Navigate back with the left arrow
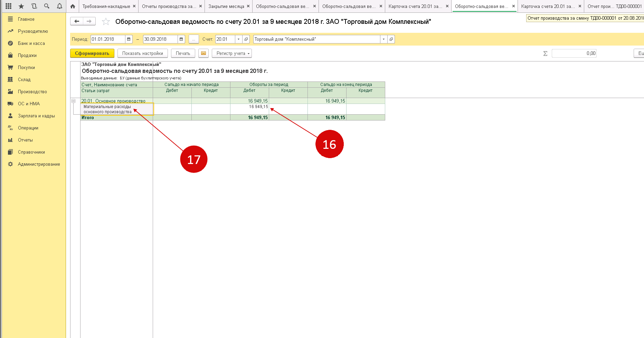644x338 pixels. point(77,21)
